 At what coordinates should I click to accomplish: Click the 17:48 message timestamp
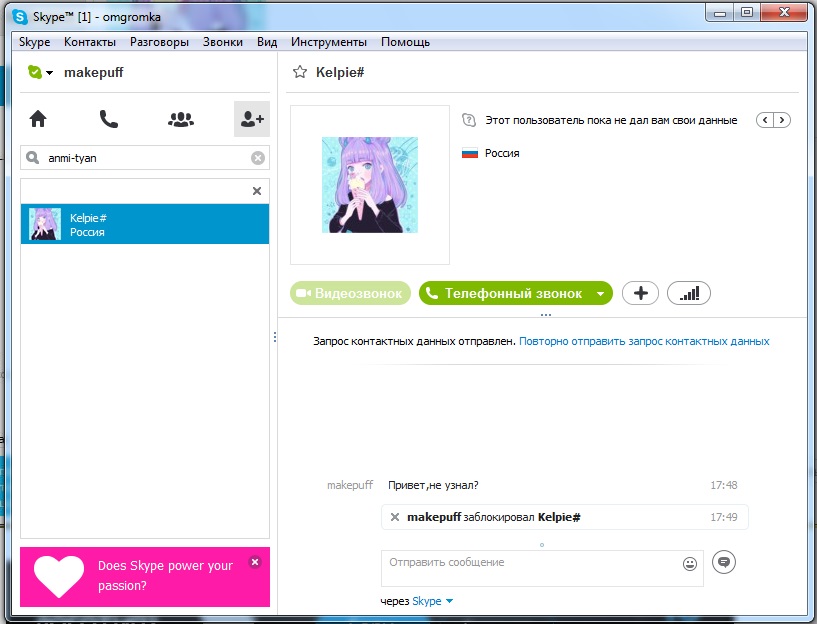coord(724,485)
